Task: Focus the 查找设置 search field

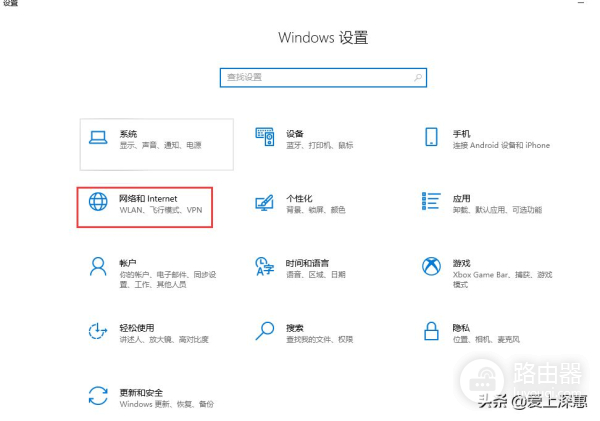Action: (323, 78)
